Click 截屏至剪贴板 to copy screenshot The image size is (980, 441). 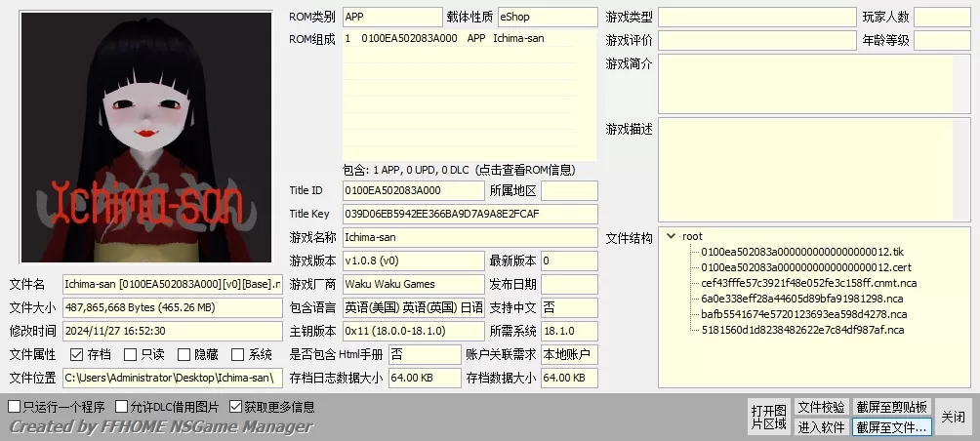[x=892, y=407]
